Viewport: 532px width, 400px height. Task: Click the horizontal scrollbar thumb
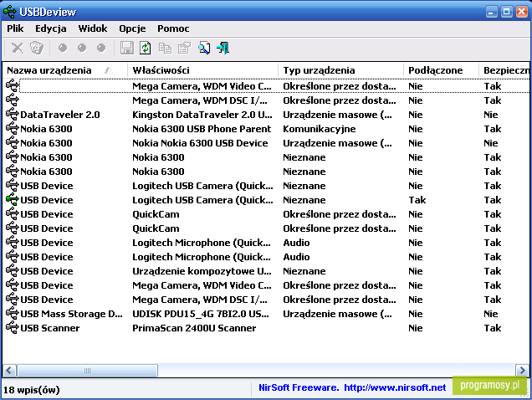coord(87,370)
